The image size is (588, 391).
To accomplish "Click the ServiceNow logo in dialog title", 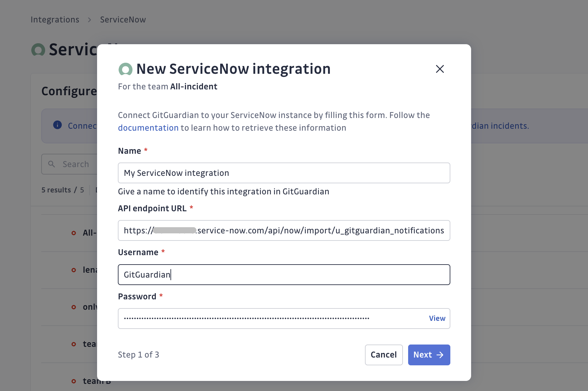I will 125,69.
